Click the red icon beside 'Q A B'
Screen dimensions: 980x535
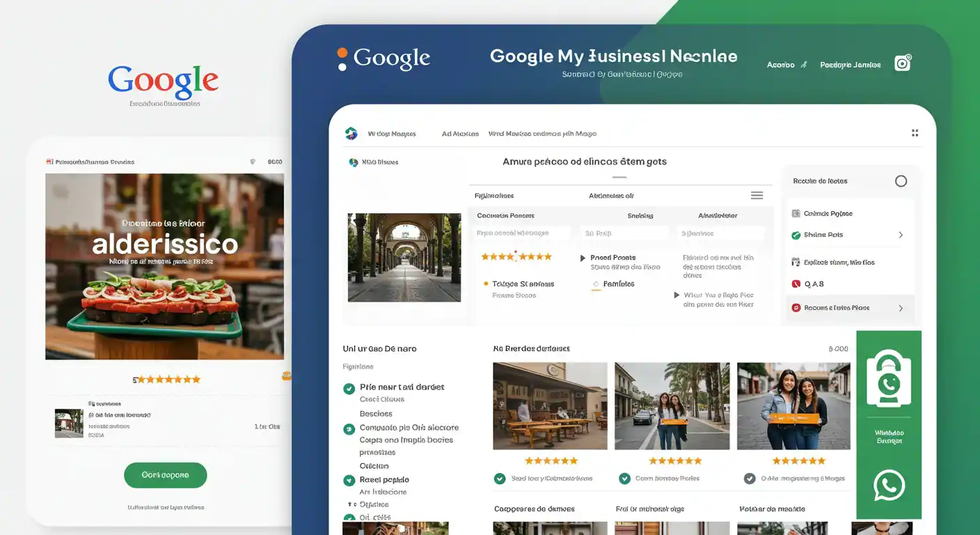(x=796, y=284)
